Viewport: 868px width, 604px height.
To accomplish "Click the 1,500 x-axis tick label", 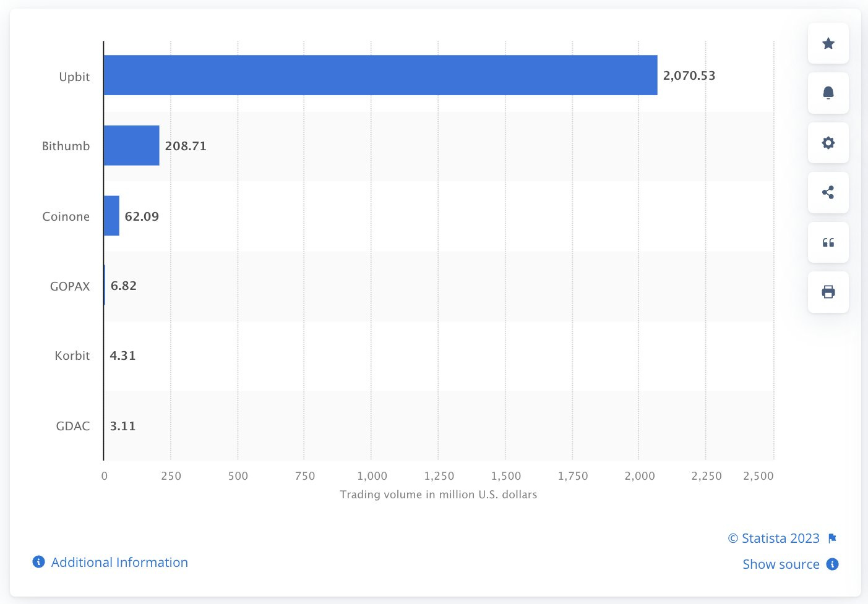I will click(506, 476).
